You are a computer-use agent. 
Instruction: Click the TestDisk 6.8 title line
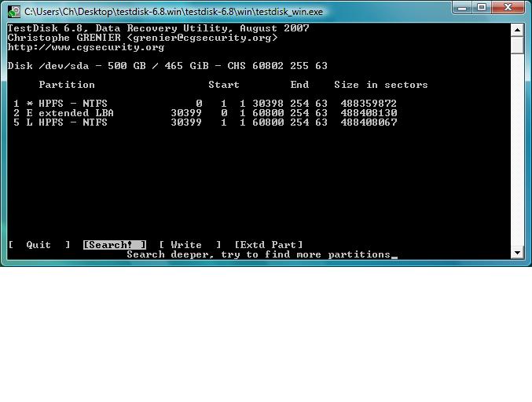coord(159,28)
